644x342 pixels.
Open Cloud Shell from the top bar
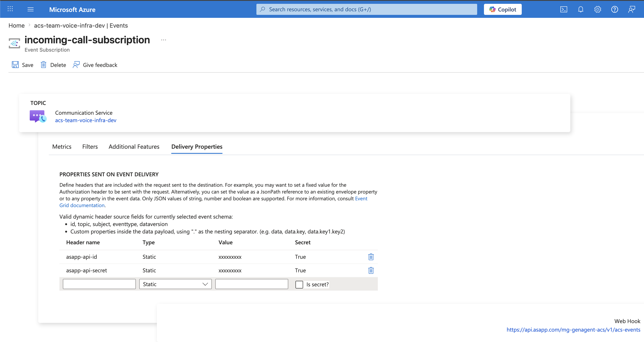[564, 10]
